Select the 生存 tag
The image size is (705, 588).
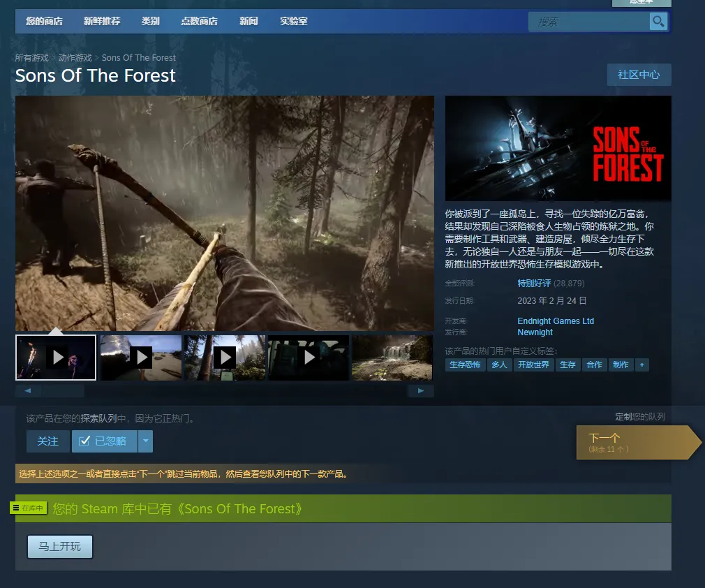tap(568, 365)
